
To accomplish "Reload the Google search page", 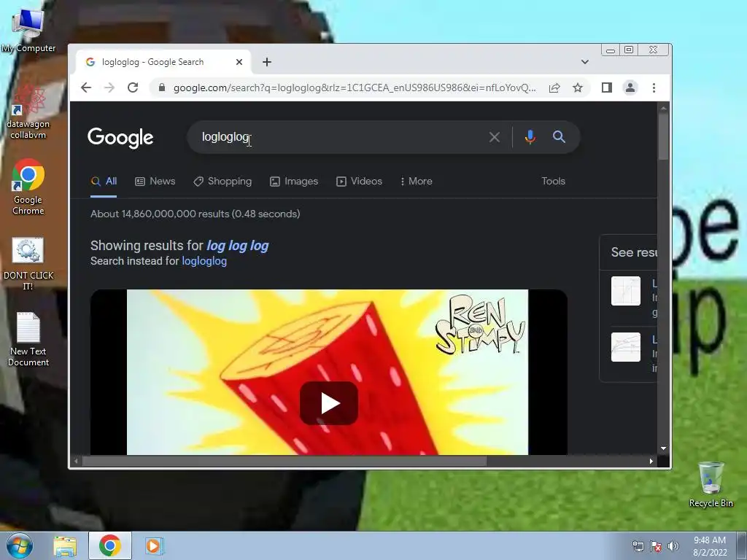I will click(133, 87).
